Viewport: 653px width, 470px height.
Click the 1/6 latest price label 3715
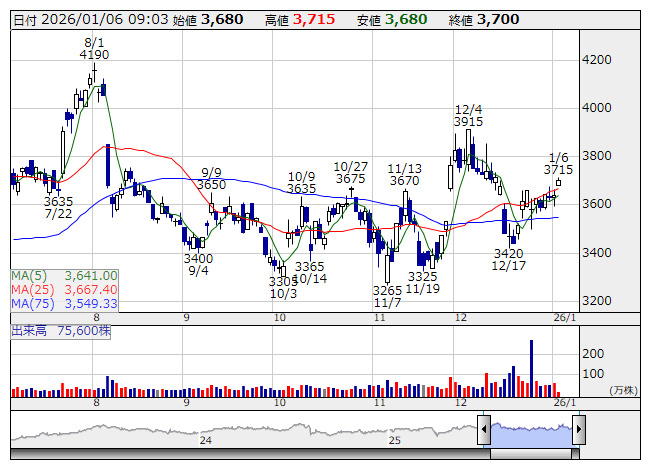click(558, 170)
